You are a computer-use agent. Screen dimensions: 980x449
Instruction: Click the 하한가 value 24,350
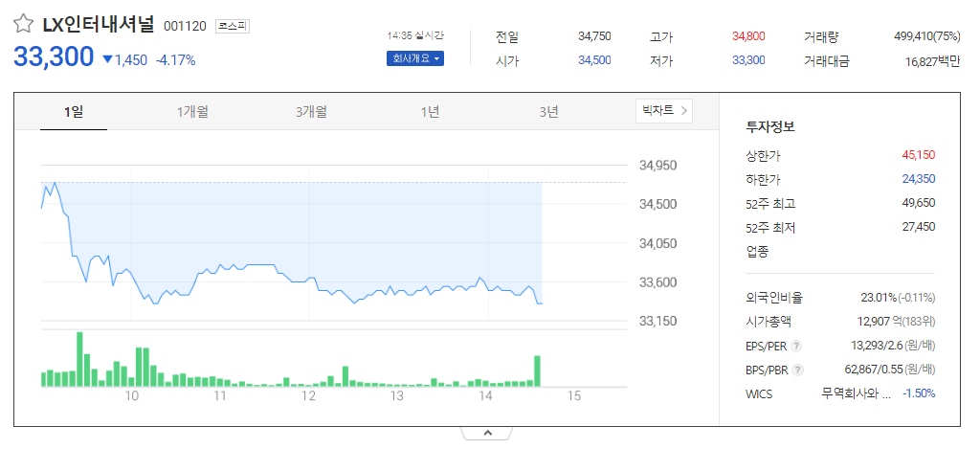coord(919,179)
